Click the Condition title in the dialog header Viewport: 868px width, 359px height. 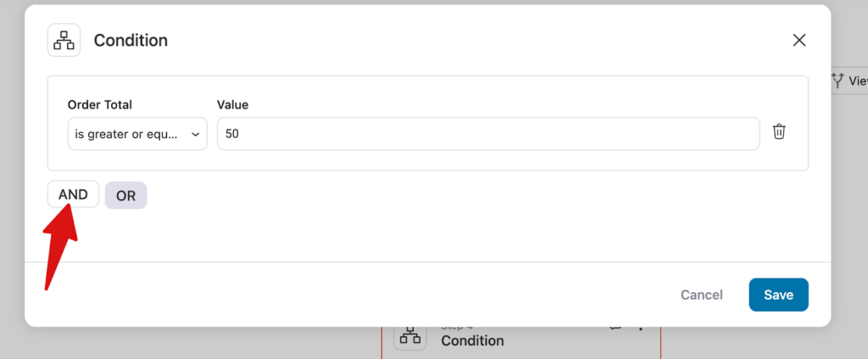click(x=131, y=40)
